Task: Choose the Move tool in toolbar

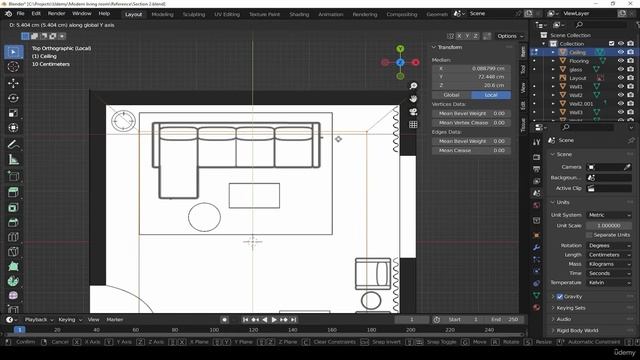Action: (13, 83)
